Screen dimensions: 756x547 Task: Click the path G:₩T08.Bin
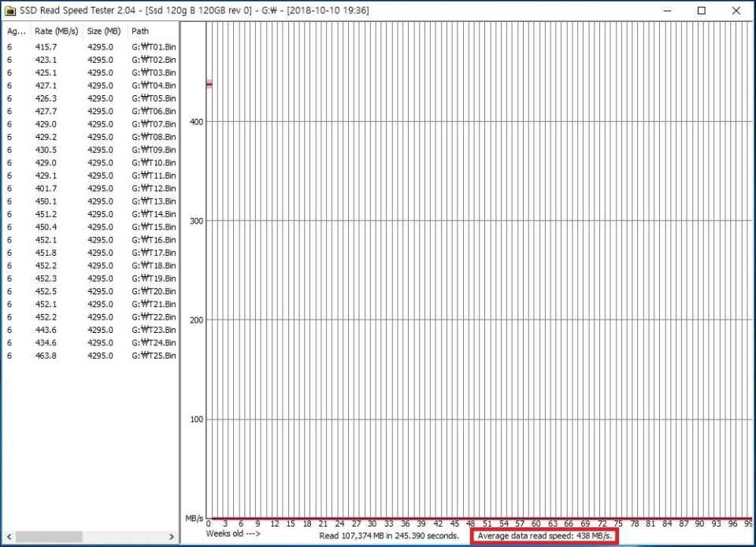click(154, 137)
